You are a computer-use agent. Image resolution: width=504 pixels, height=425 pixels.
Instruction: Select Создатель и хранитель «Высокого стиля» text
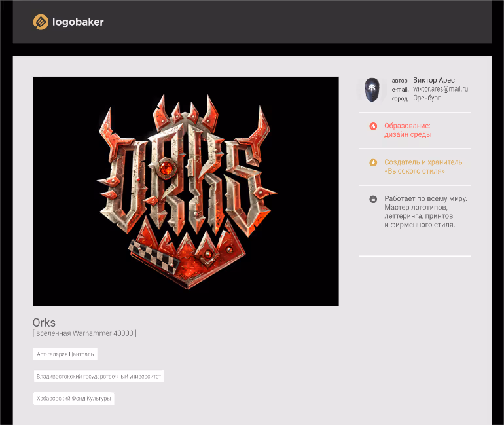point(423,166)
